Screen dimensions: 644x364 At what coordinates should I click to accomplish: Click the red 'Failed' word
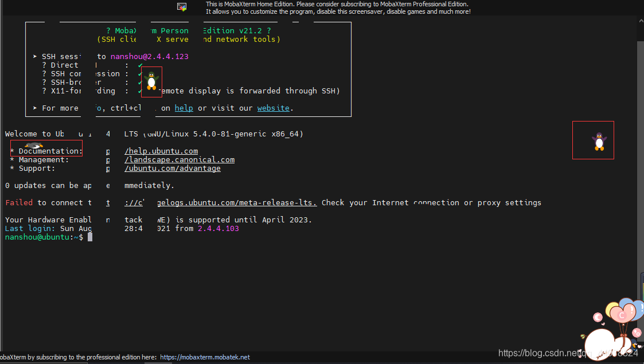(x=19, y=203)
